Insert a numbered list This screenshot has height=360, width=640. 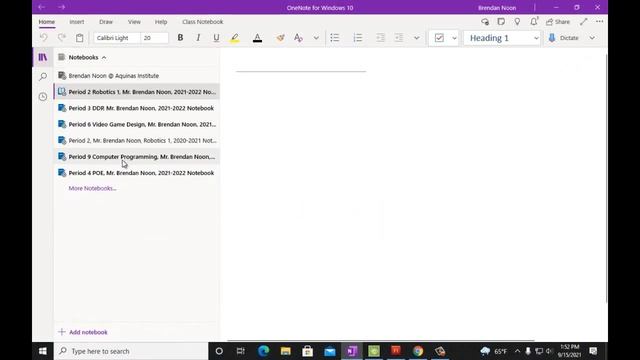pos(358,38)
